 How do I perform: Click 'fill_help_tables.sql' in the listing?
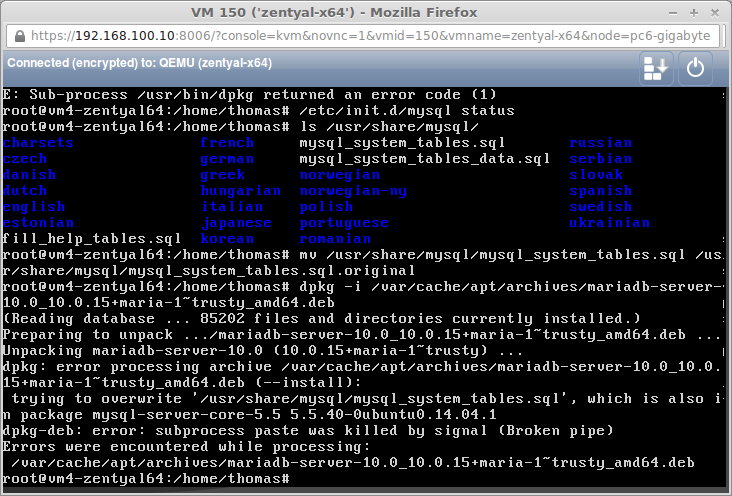[x=92, y=239]
